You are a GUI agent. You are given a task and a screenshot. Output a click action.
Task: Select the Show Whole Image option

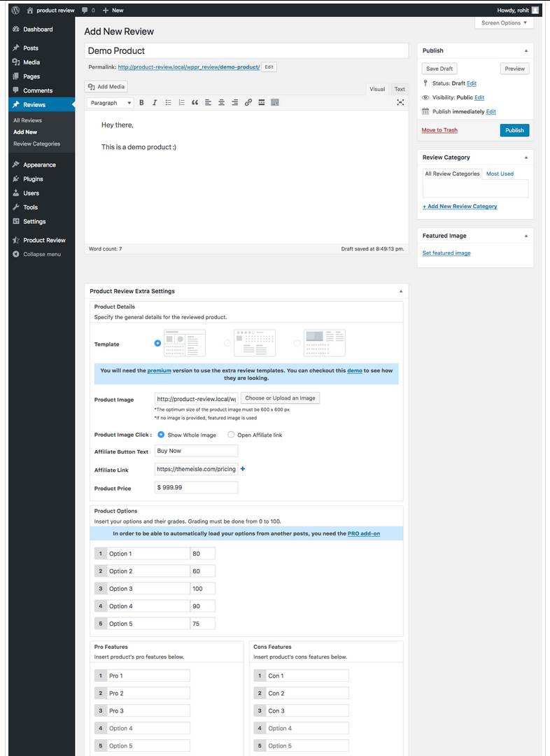click(161, 435)
